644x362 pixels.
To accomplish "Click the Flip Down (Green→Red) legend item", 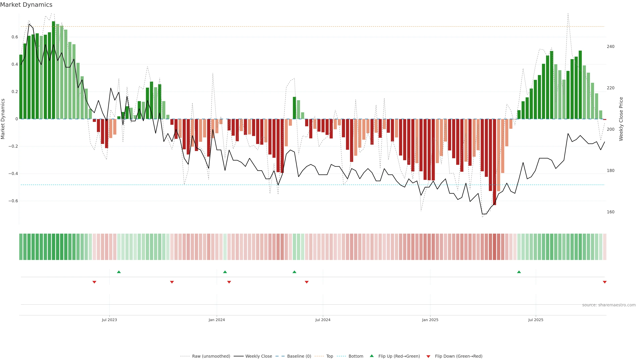I will [x=459, y=356].
